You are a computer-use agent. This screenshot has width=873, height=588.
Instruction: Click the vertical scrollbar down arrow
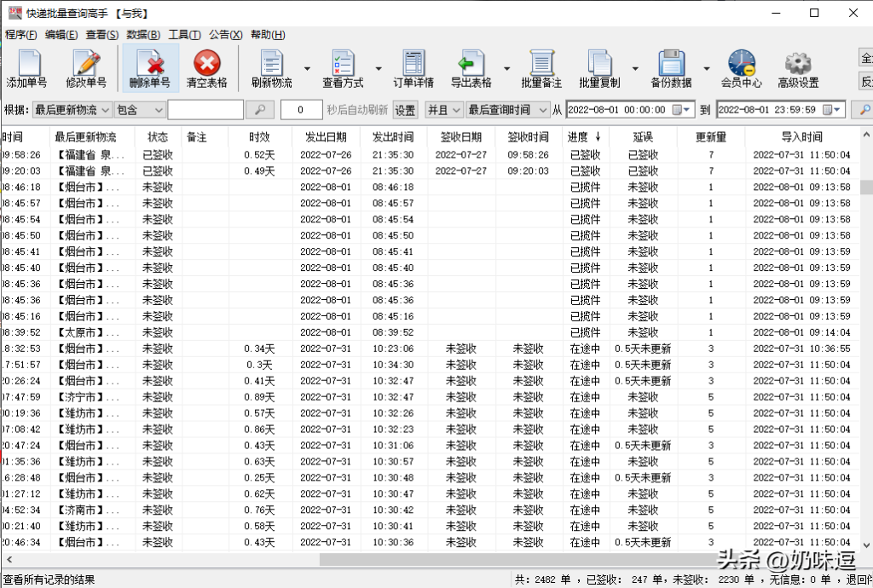tap(866, 545)
